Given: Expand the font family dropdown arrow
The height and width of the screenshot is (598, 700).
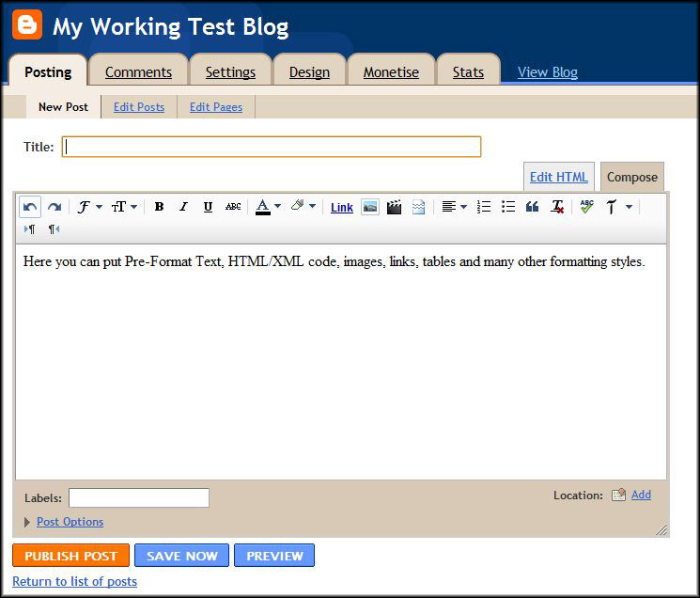Looking at the screenshot, I should click(99, 207).
